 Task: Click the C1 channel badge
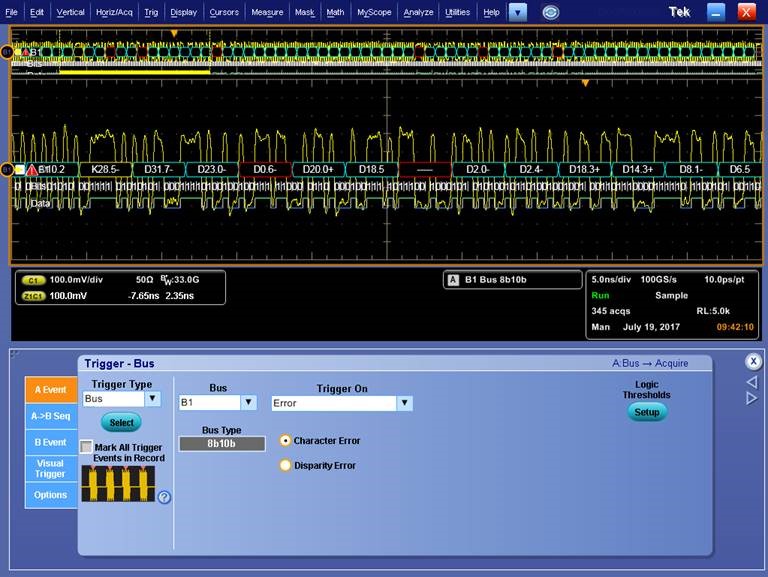coord(33,280)
